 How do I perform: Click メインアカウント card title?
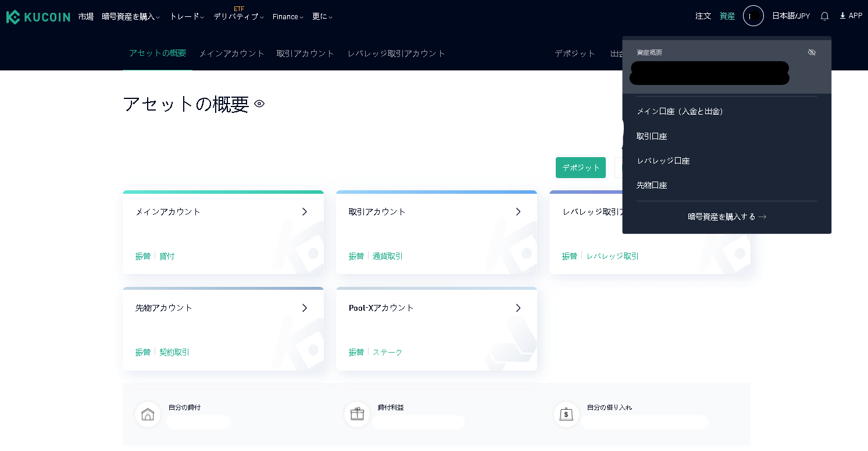pos(168,212)
